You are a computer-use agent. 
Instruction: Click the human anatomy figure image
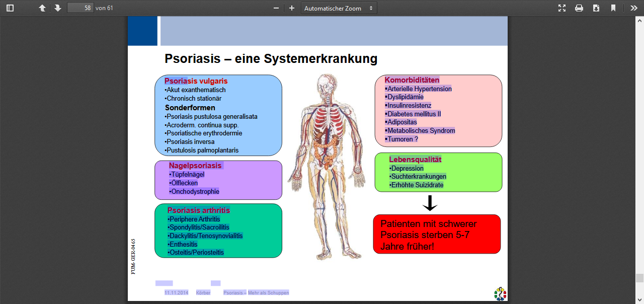(327, 167)
